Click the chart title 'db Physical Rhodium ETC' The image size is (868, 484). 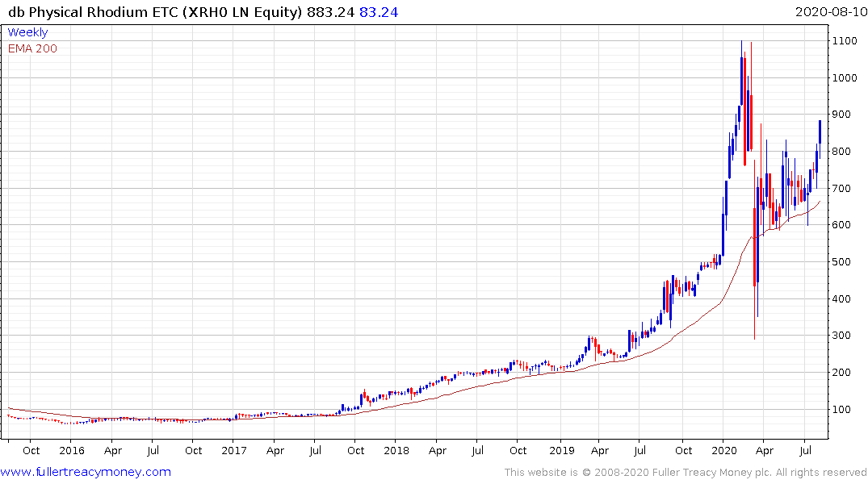pos(94,12)
